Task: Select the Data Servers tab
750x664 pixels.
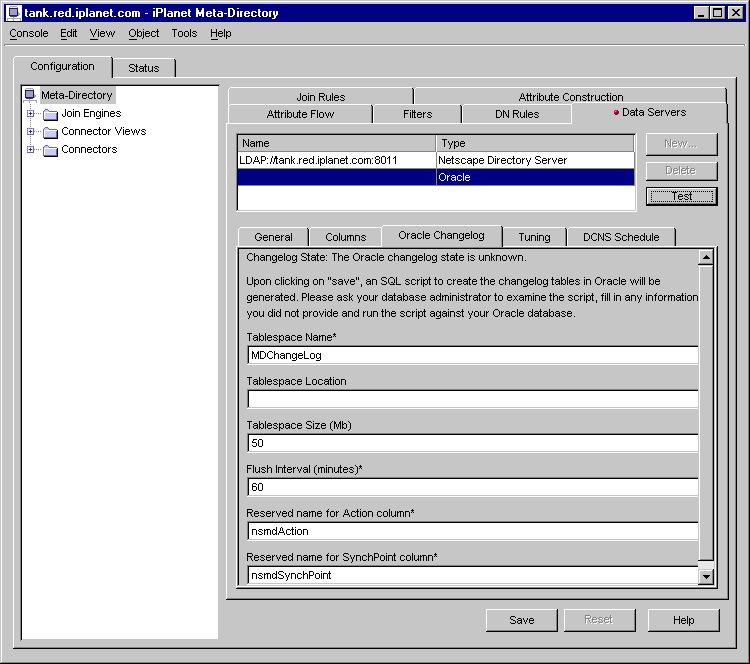Action: coord(650,112)
